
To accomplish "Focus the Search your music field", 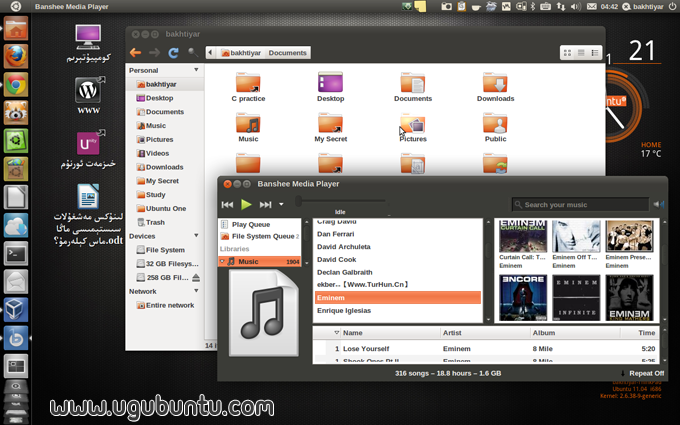I will 580,205.
